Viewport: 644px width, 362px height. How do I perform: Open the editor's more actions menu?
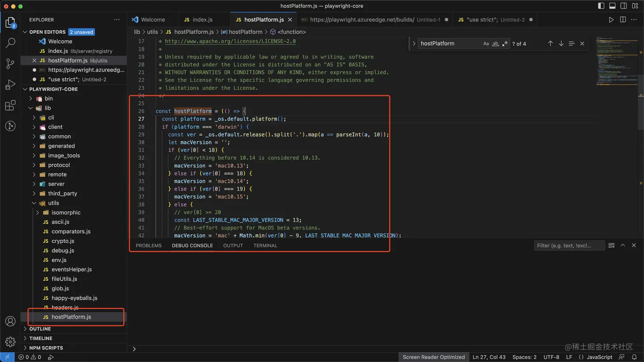[634, 20]
